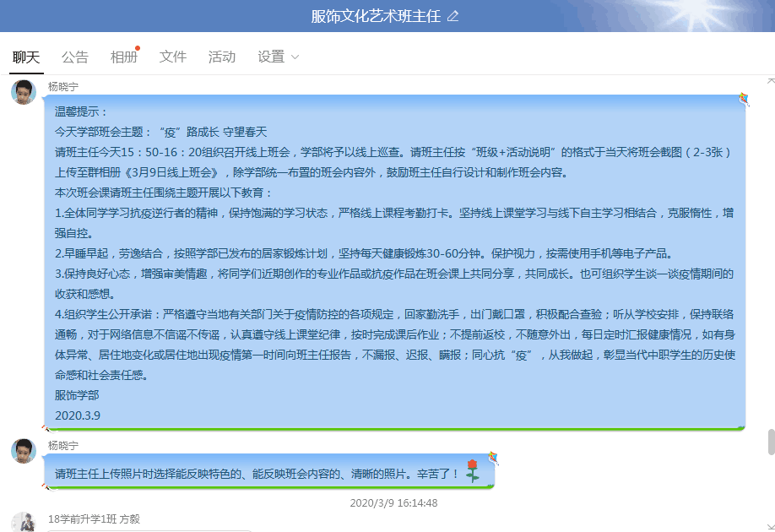Click the kite decoration on the long notice bubble

coord(743,100)
